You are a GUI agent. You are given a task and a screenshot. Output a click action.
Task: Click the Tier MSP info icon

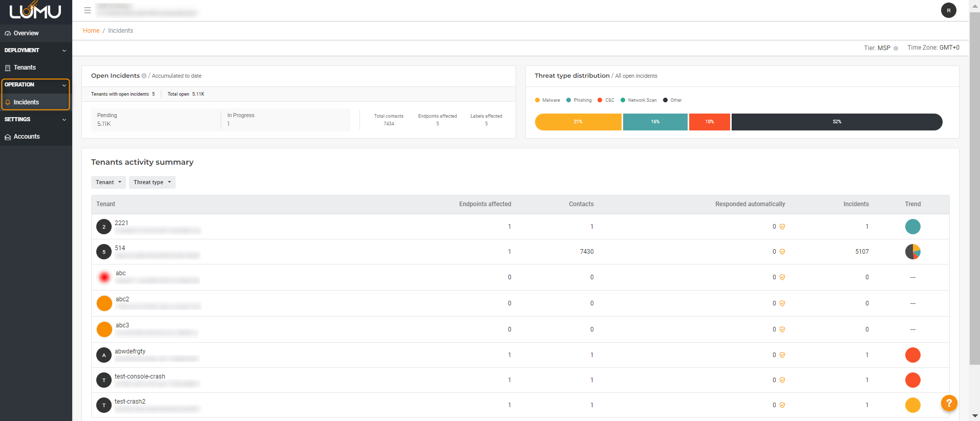896,49
